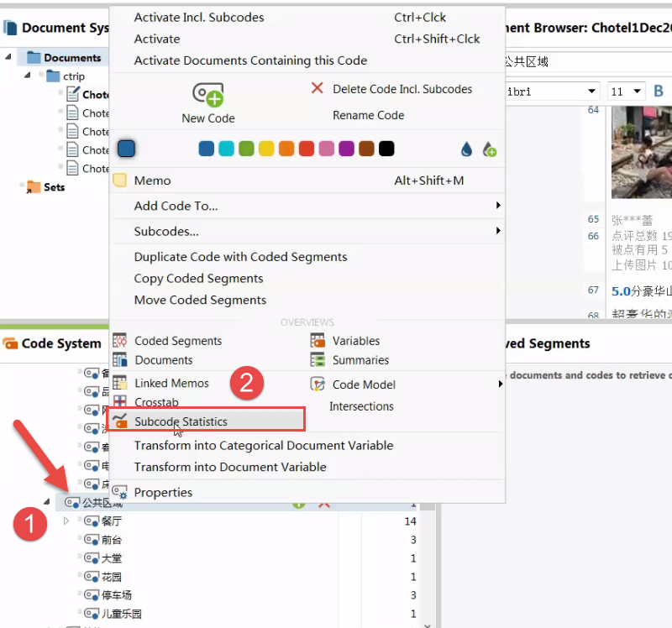The width and height of the screenshot is (672, 628).
Task: Toggle Bold formatting in Document Browser
Action: point(659,91)
